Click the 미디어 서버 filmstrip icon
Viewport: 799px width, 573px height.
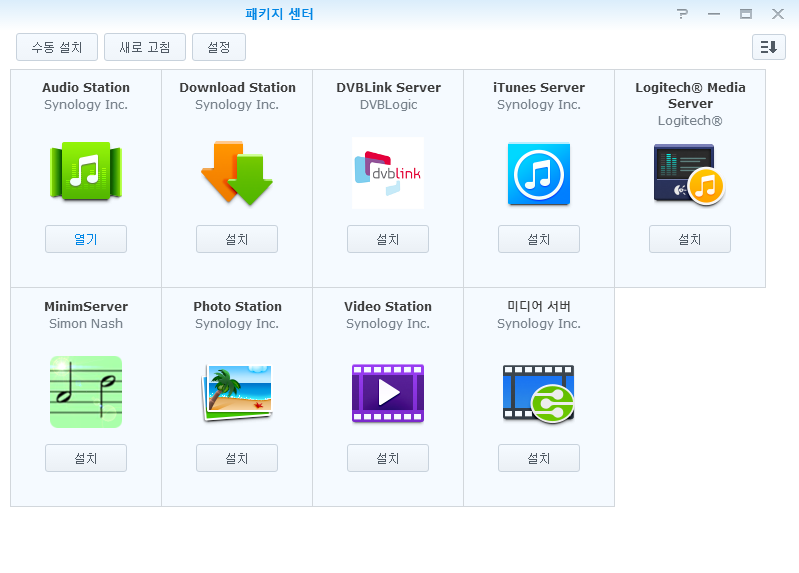coord(538,392)
